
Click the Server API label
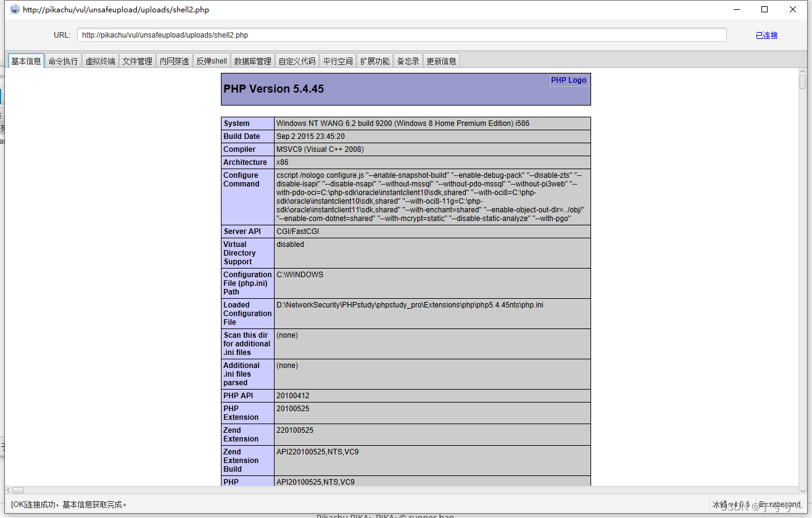[x=242, y=232]
